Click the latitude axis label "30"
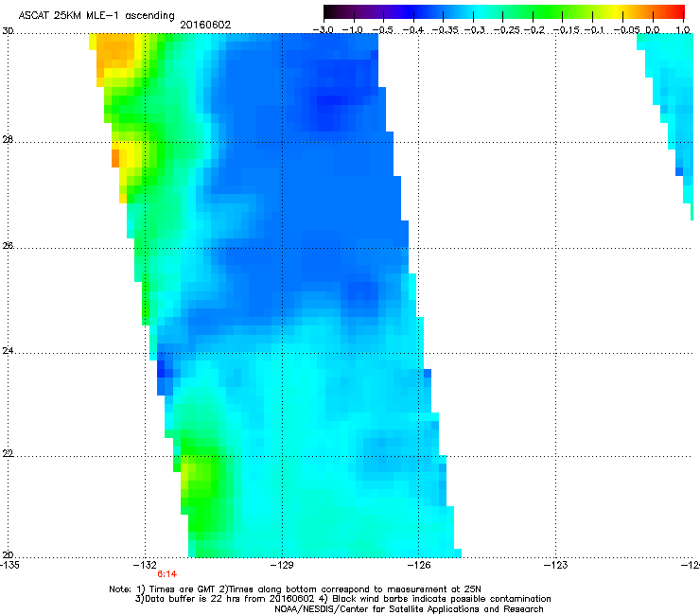Viewport: 700px width, 615px height. point(8,31)
